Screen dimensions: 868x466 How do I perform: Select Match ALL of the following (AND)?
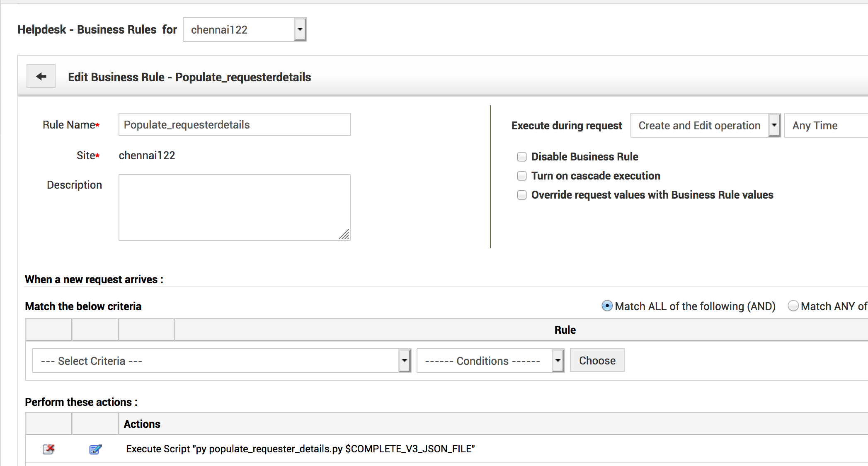tap(607, 306)
